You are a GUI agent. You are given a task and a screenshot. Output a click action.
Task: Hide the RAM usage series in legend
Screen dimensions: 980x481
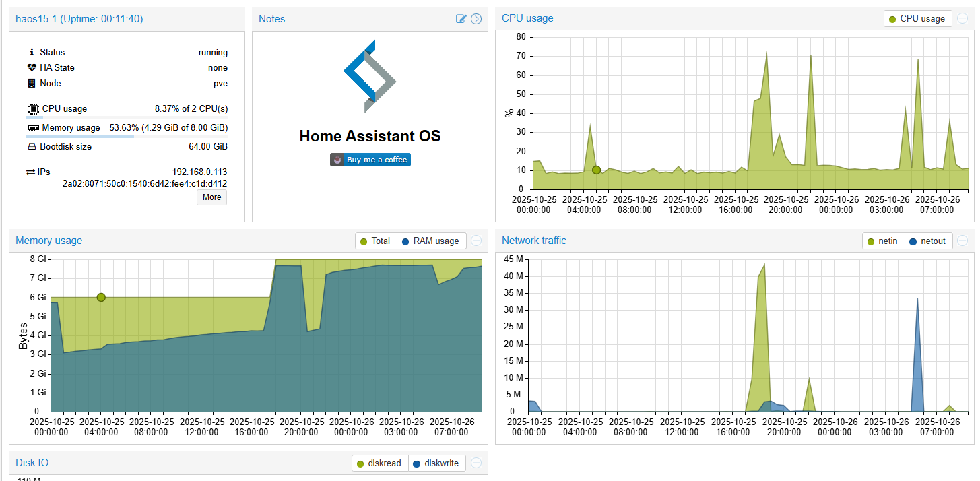tap(430, 241)
